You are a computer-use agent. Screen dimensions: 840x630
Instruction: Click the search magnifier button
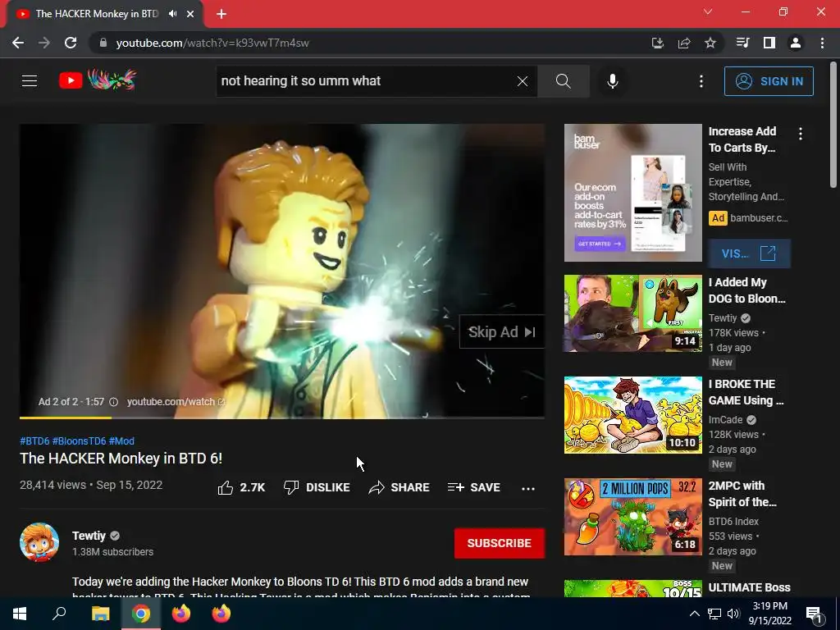pos(563,81)
